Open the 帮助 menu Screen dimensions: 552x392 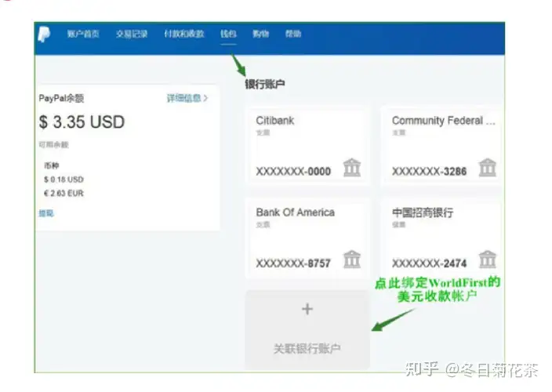(293, 34)
